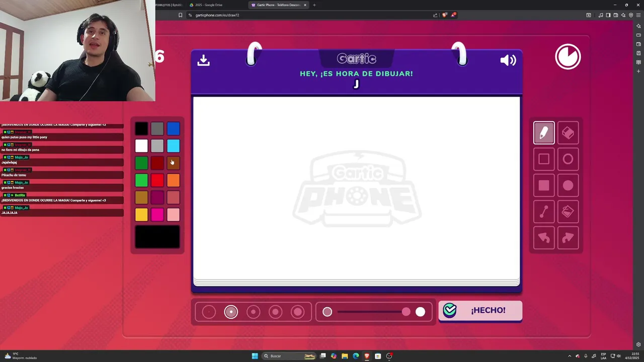This screenshot has width=644, height=362.
Task: Click the white drawing canvas
Action: [x=357, y=189]
